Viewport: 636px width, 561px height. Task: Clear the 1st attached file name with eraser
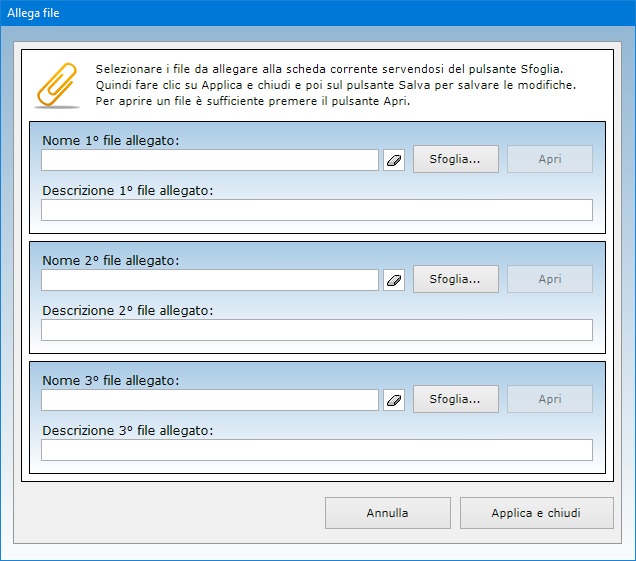tap(394, 160)
